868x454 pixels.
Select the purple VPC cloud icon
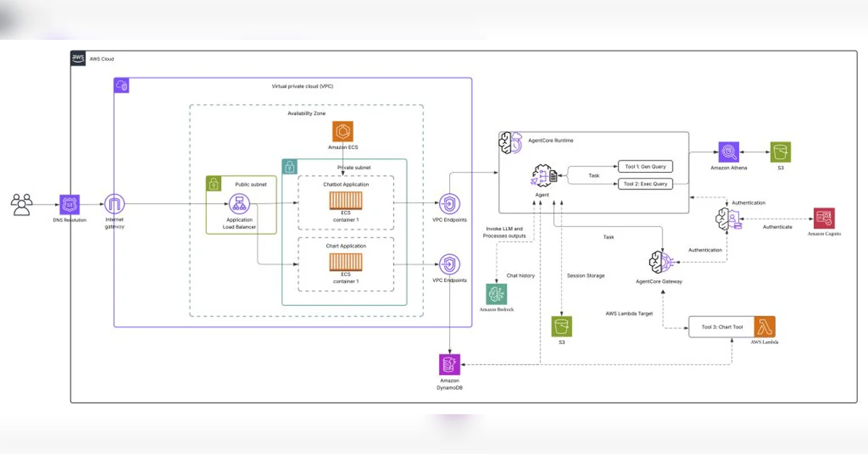pyautogui.click(x=122, y=85)
